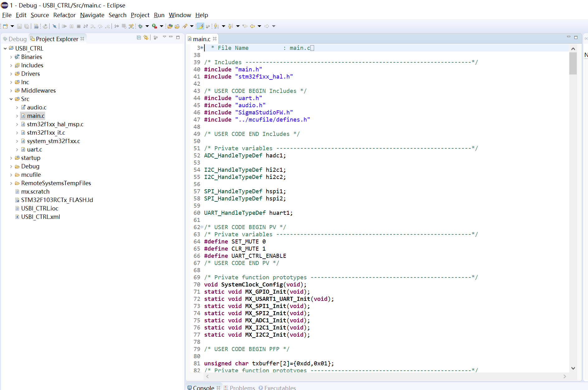Click the Step Over icon
The image size is (588, 390).
100,26
